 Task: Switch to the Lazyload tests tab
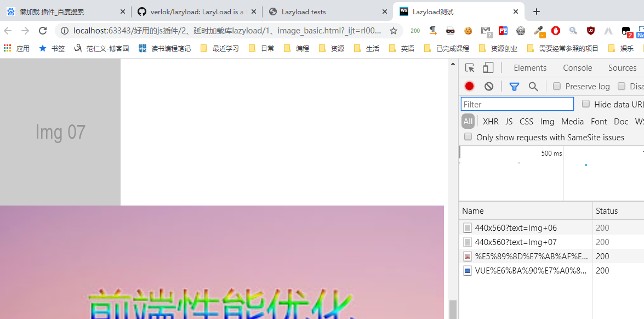(x=328, y=12)
